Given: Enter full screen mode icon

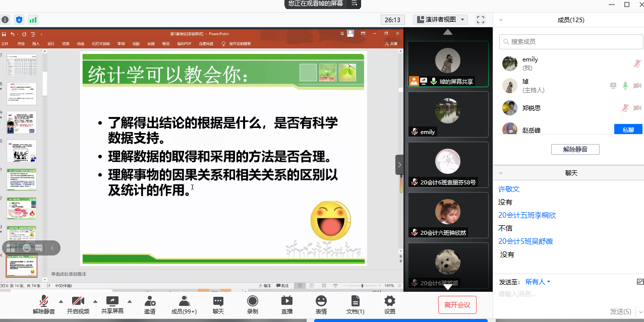Looking at the screenshot, I should tap(481, 20).
